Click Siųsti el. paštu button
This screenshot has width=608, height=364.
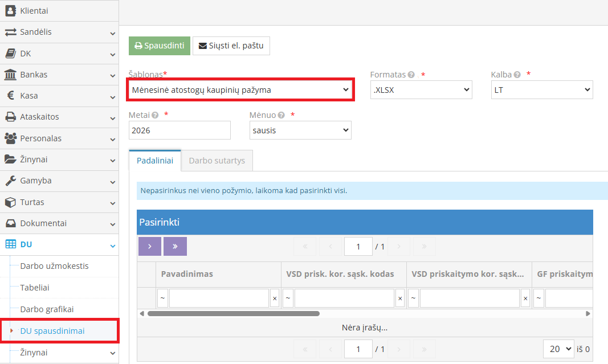(x=231, y=46)
